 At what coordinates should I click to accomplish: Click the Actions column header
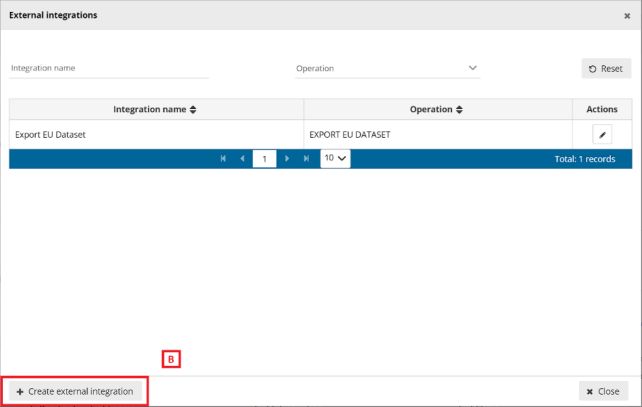[602, 109]
